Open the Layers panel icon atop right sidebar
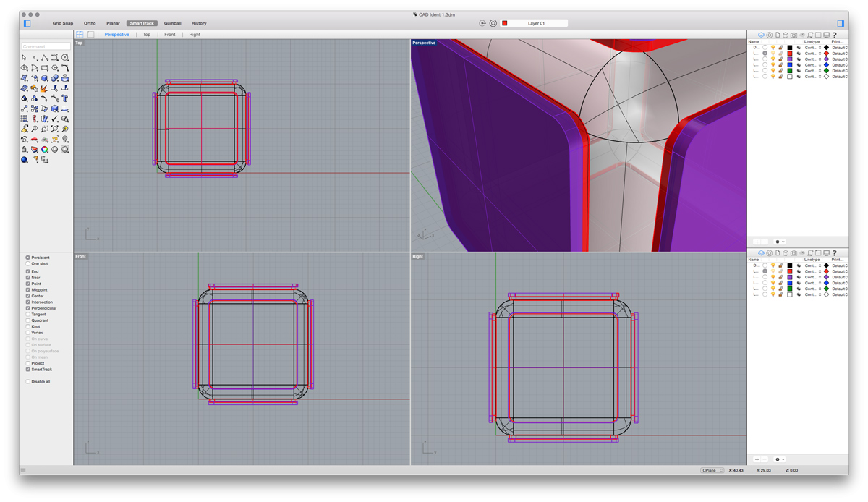This screenshot has width=868, height=502. tap(761, 35)
